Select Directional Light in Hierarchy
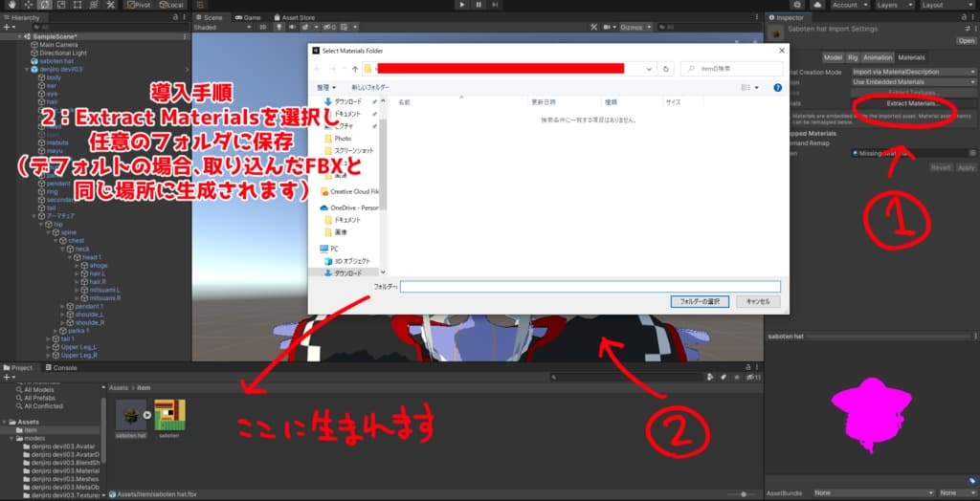 [x=62, y=54]
